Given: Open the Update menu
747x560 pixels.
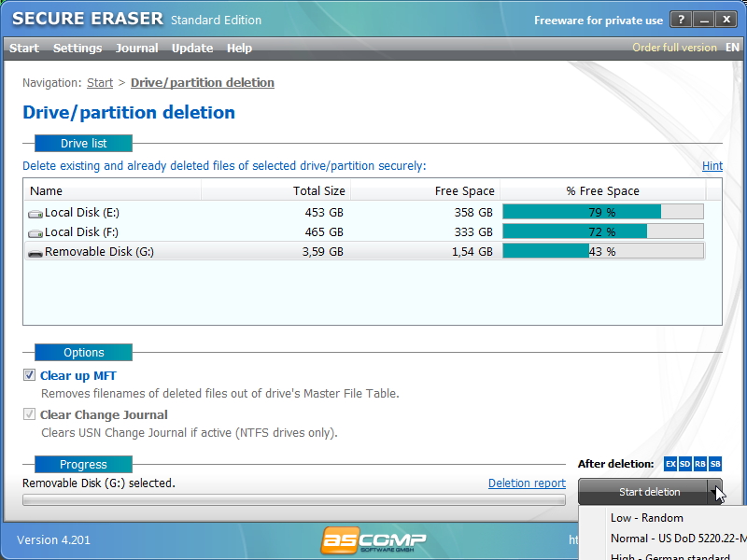Looking at the screenshot, I should [192, 49].
